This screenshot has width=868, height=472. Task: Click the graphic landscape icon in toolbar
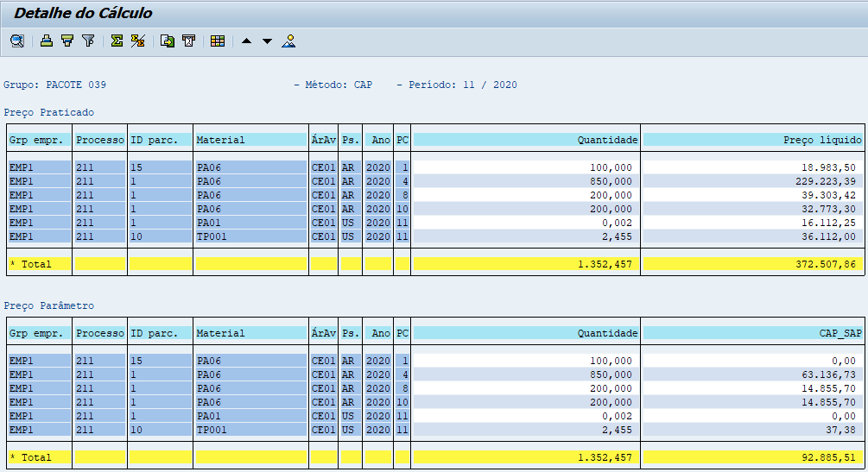click(x=288, y=41)
